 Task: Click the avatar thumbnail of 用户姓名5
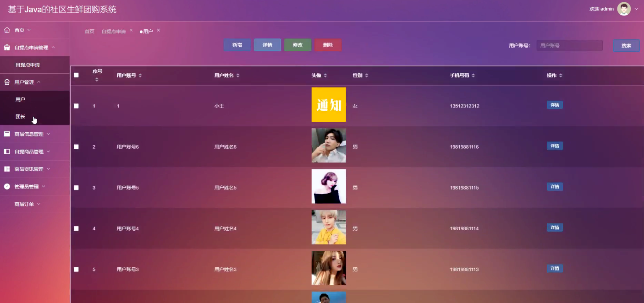pos(329,186)
